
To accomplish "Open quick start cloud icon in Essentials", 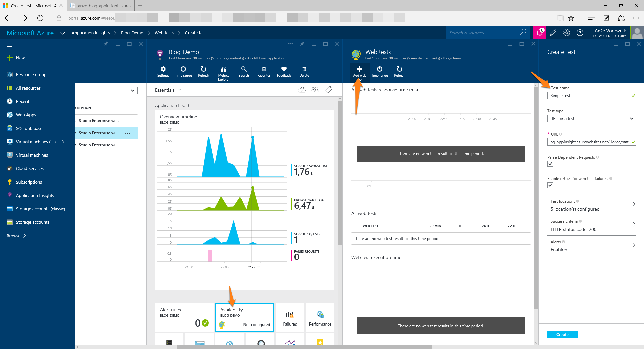I will click(302, 90).
